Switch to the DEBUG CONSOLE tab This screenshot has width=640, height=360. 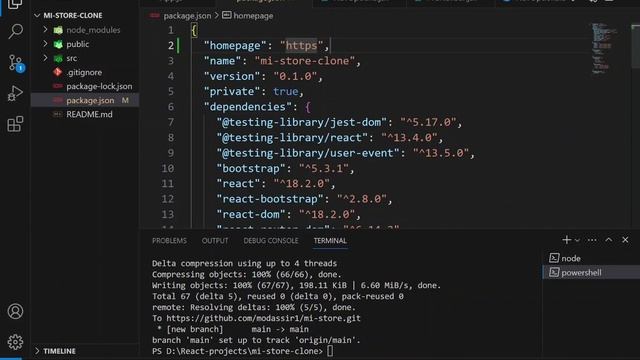271,241
